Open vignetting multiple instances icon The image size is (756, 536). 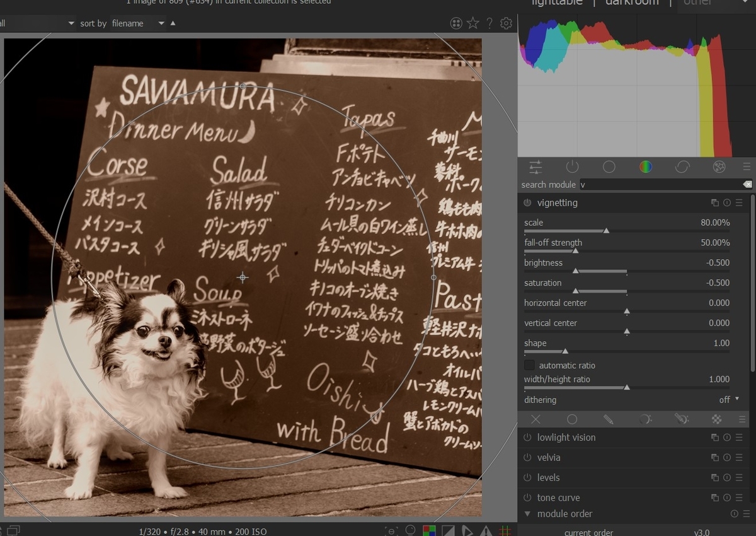point(714,203)
